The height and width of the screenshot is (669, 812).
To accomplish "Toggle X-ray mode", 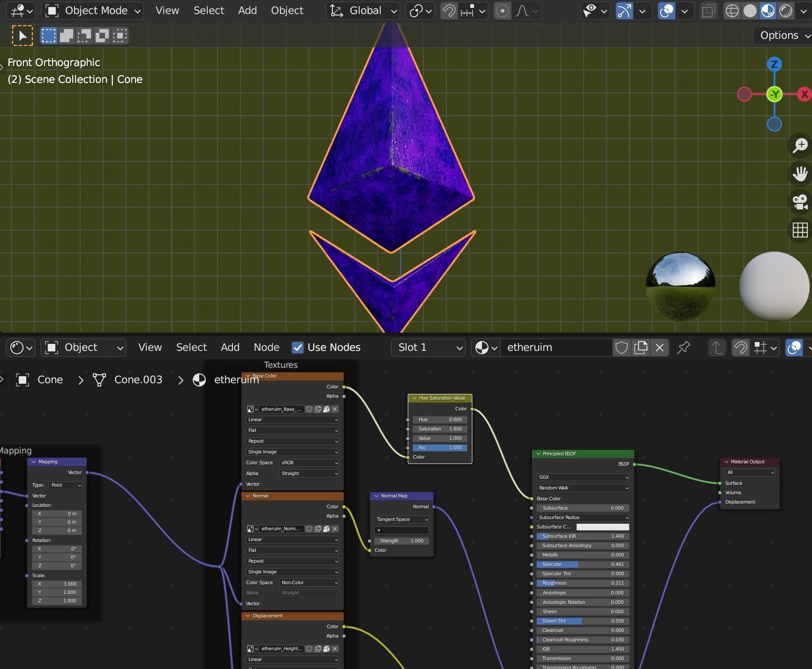I will [708, 11].
